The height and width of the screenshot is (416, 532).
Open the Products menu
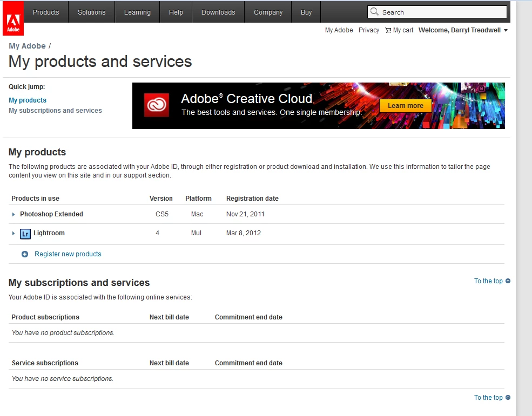point(46,12)
